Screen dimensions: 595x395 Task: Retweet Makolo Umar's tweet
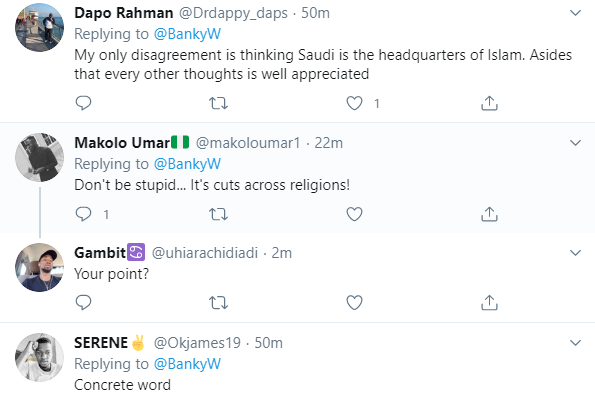(219, 214)
